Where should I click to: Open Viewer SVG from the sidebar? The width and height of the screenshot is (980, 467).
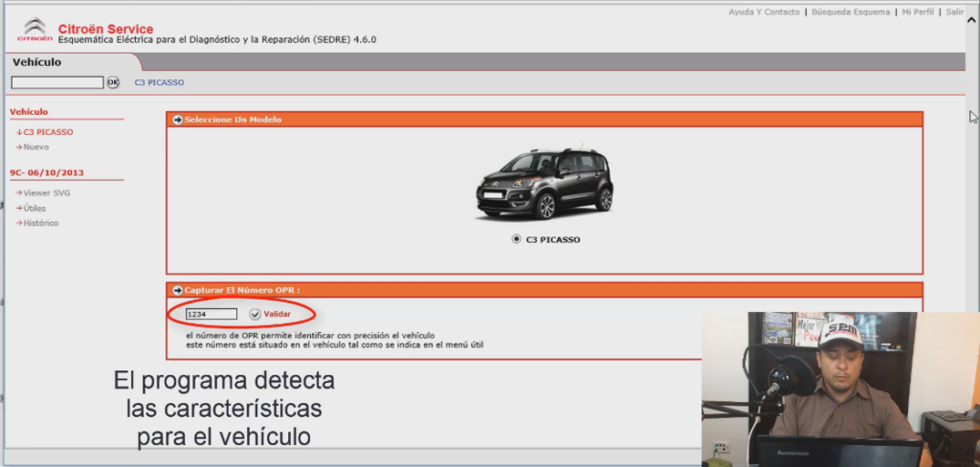(47, 193)
